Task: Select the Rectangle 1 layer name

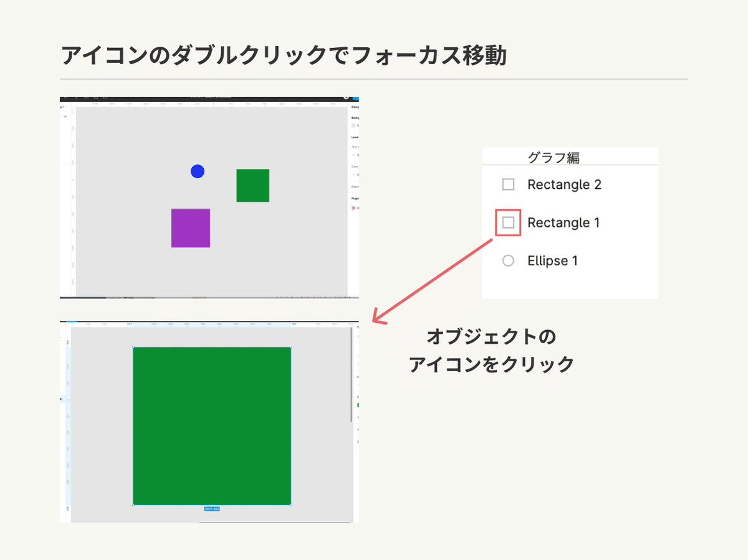Action: pos(563,222)
